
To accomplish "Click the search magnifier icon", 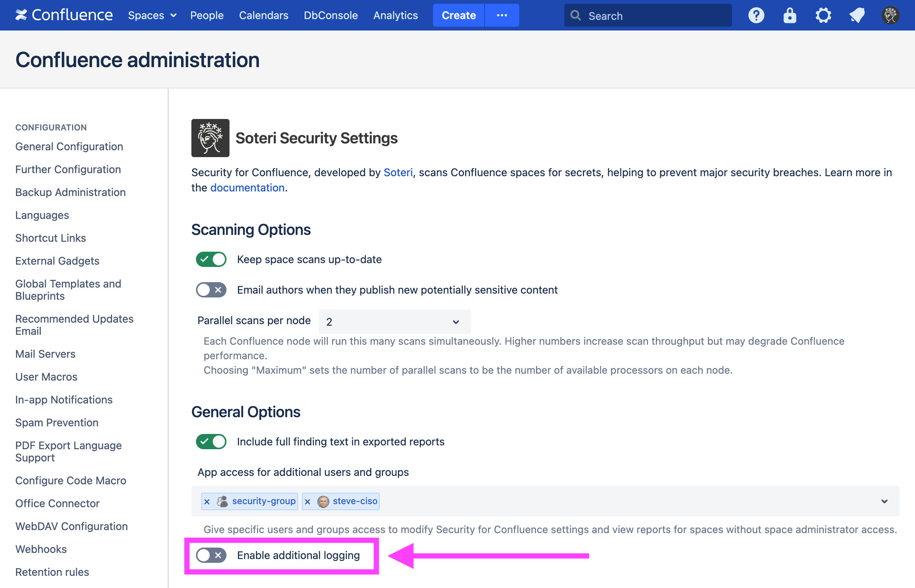I will point(576,15).
